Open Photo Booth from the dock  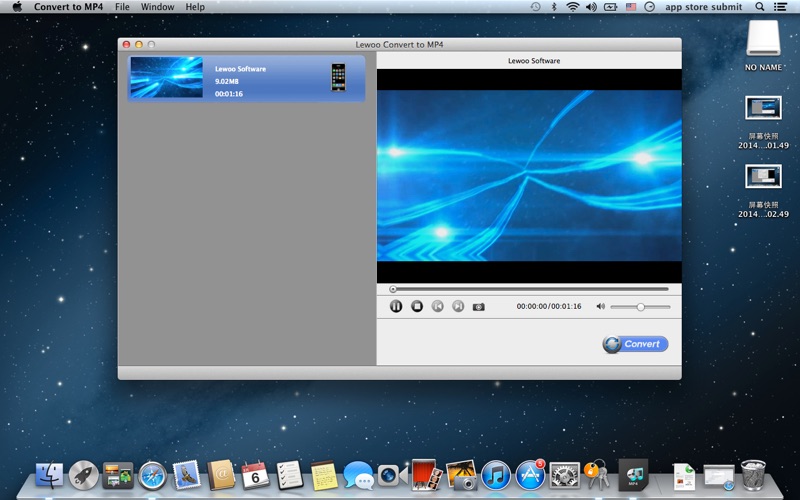[x=427, y=476]
